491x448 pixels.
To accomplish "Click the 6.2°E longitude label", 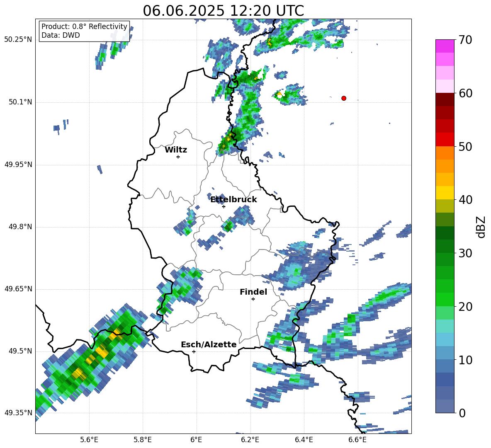I will click(250, 440).
